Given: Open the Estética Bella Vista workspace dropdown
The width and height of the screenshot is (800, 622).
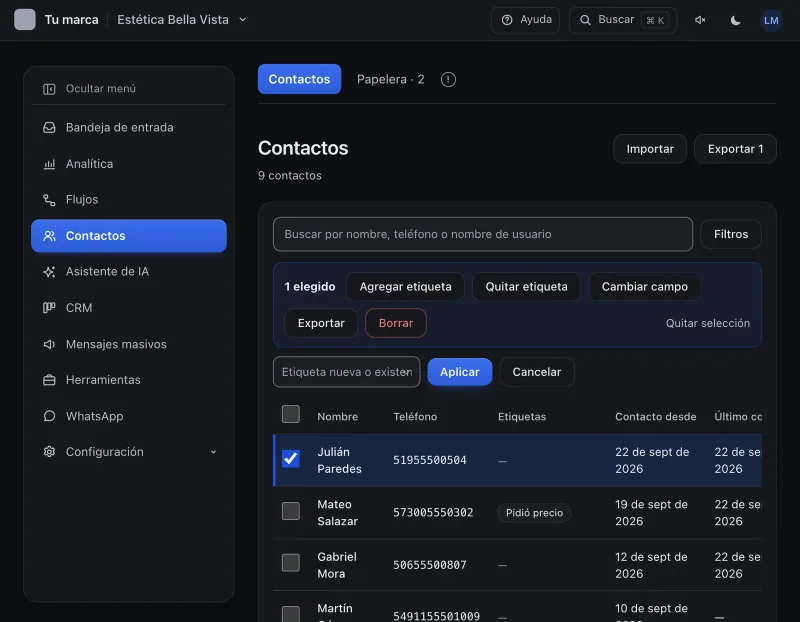Looking at the screenshot, I should [182, 20].
